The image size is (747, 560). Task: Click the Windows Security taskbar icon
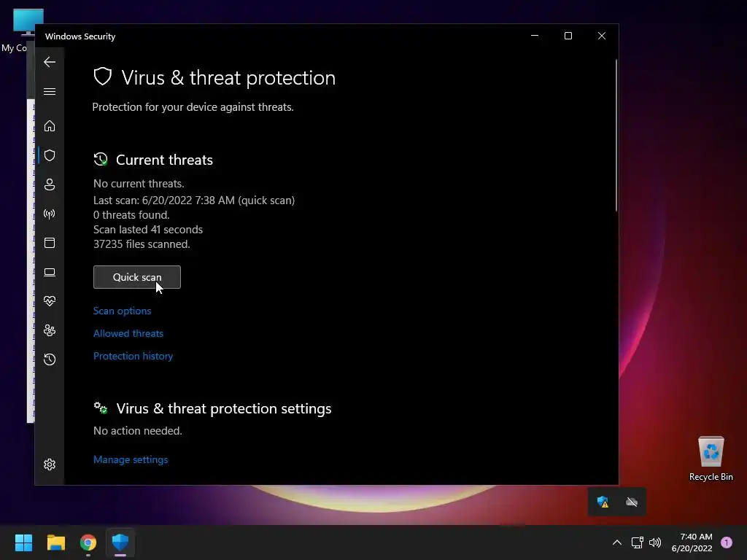(120, 542)
